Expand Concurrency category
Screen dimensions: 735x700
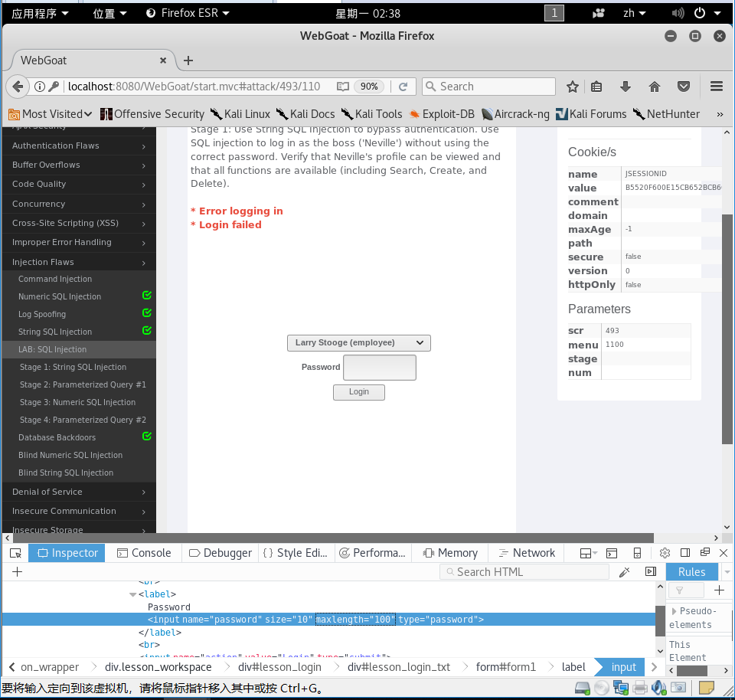pyautogui.click(x=79, y=204)
